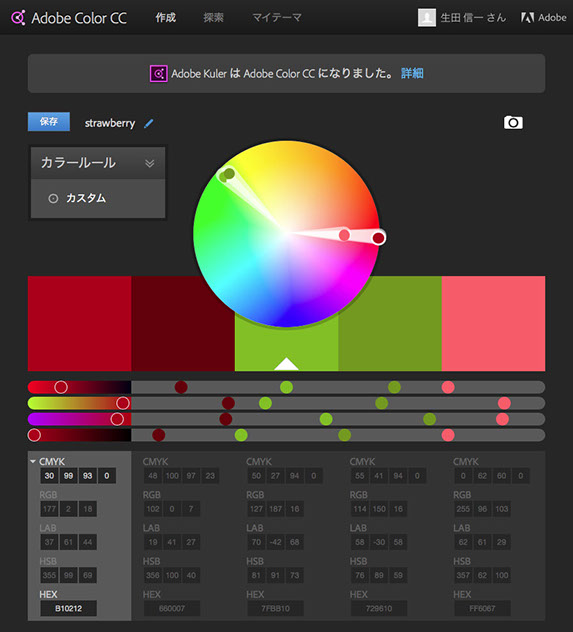Open the 作成 tab
Screen dimensions: 573x632
click(x=166, y=18)
